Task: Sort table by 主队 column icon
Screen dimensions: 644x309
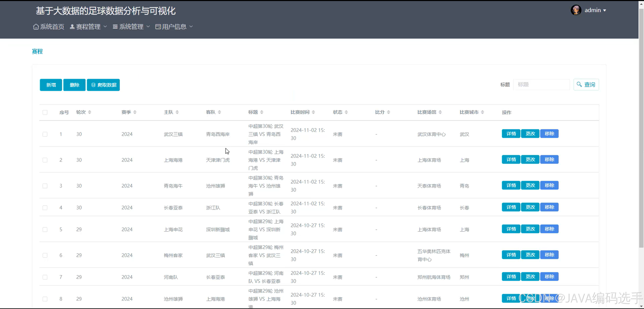Action: tap(177, 112)
